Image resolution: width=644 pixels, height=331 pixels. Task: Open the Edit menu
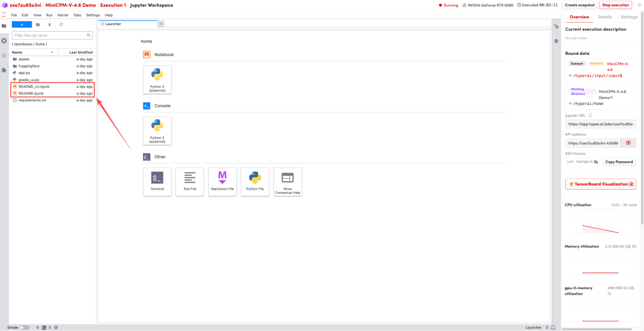pos(25,15)
